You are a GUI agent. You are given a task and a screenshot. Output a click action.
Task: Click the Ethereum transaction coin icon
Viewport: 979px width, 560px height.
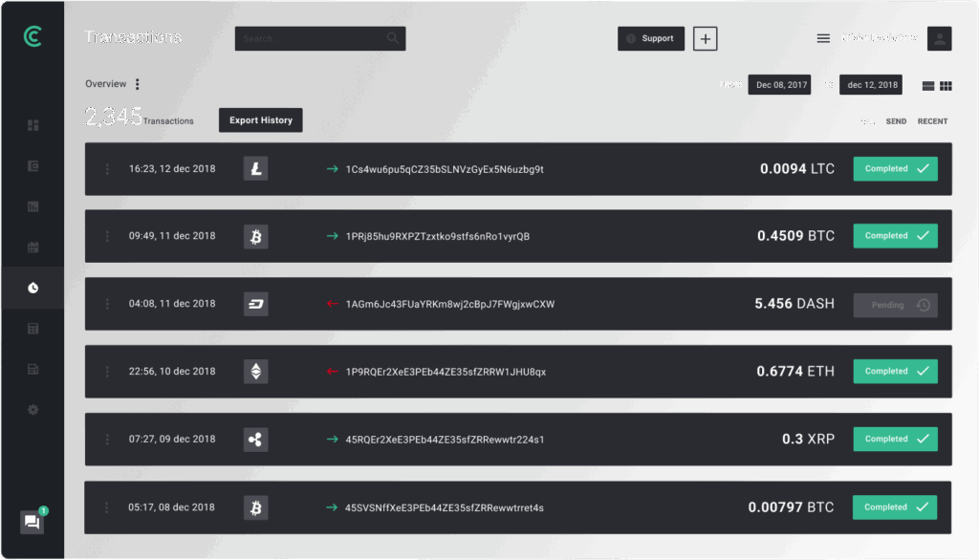(x=255, y=372)
